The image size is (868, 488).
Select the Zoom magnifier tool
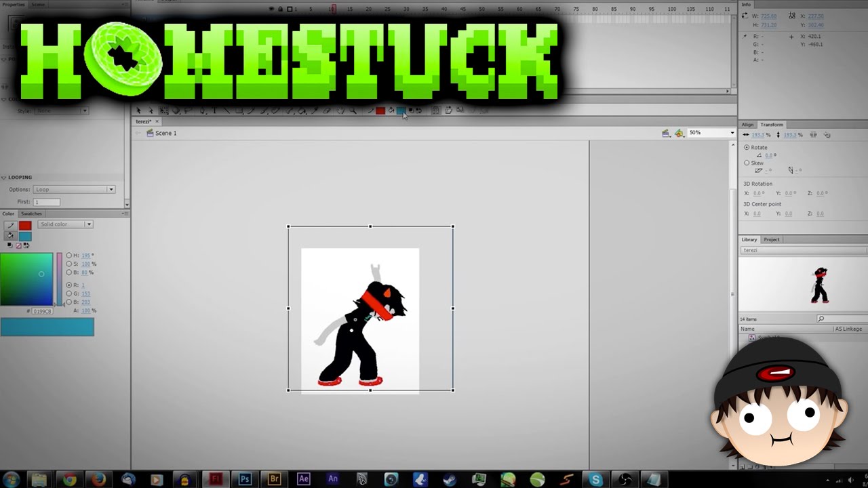[x=353, y=110]
